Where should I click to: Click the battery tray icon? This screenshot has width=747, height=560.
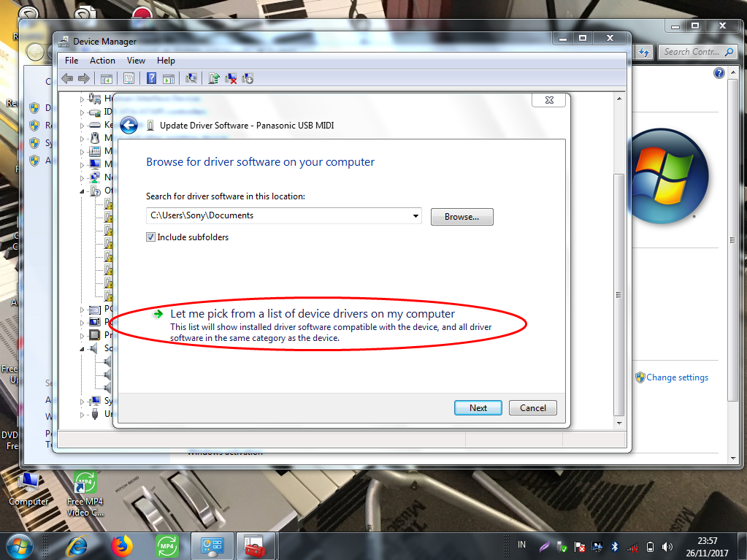[650, 547]
